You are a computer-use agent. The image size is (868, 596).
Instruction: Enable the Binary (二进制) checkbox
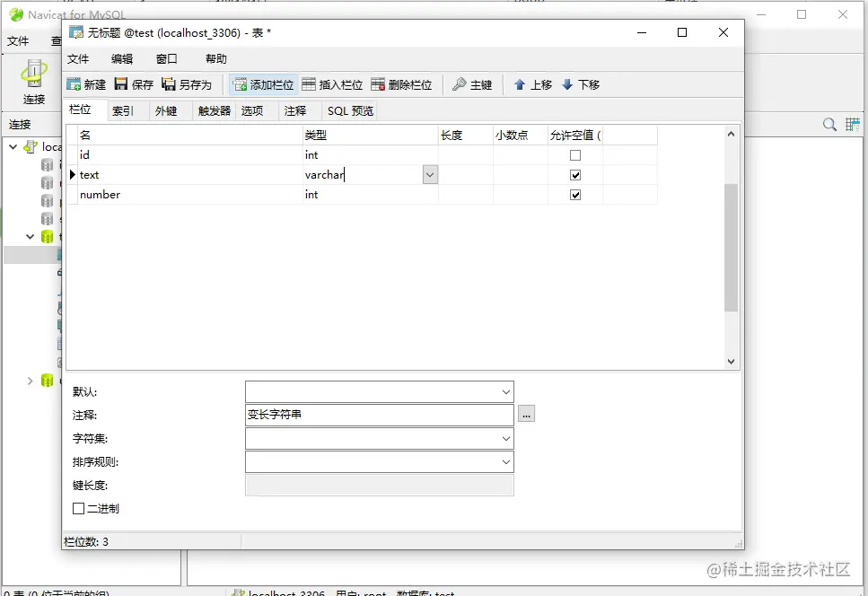point(79,508)
